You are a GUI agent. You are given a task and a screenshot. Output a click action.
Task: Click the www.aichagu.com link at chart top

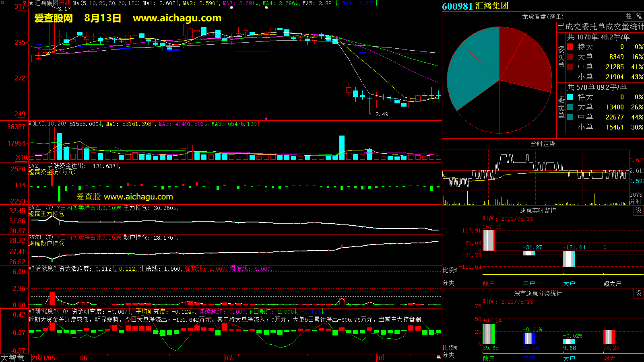[x=177, y=18]
